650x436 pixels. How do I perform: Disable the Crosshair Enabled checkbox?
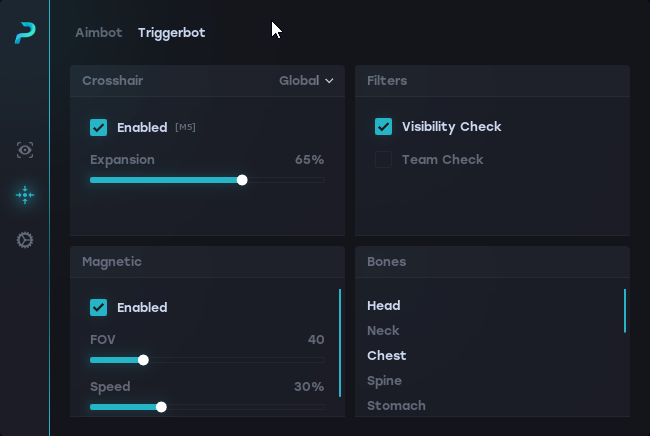pos(99,127)
